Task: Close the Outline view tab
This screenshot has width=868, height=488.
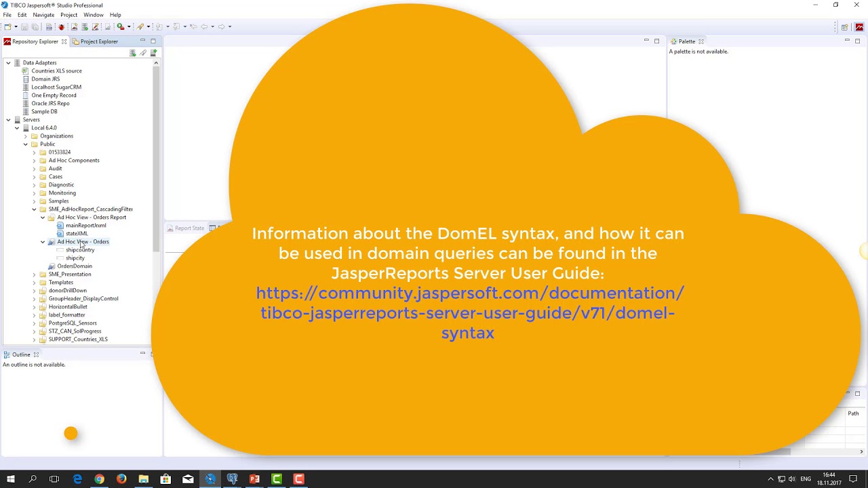Action: coord(36,354)
